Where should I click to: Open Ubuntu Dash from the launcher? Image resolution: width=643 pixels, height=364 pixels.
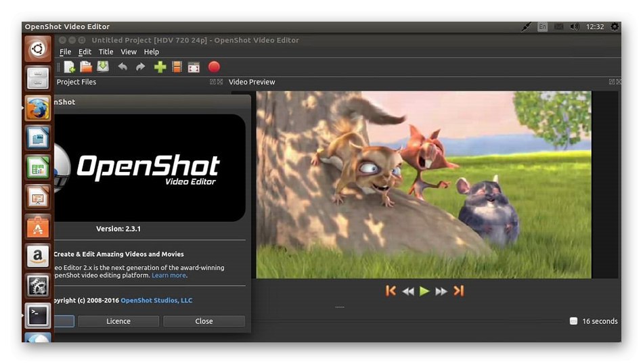[x=38, y=49]
